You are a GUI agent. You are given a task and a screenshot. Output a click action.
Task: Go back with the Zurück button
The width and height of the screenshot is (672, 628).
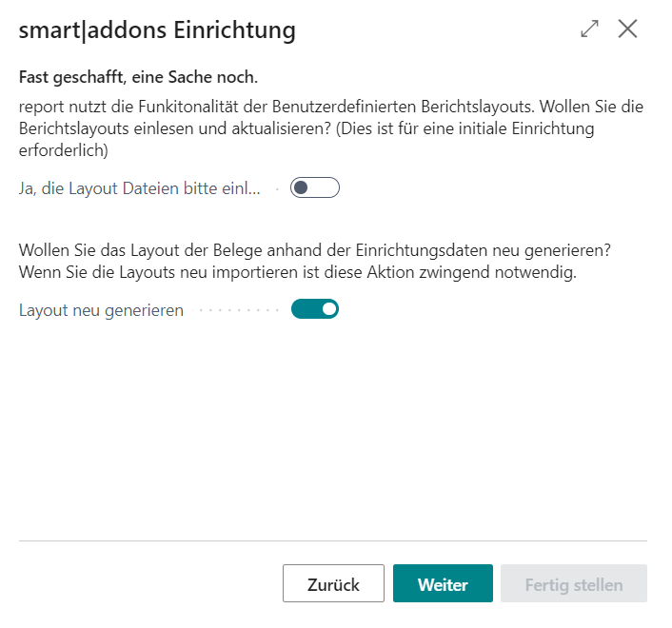click(x=333, y=584)
